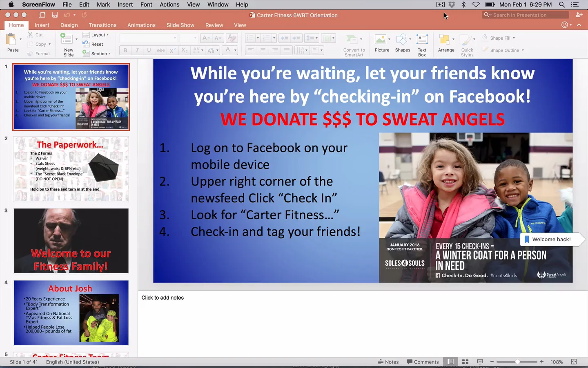
Task: Collapse the ribbon with the chevron
Action: point(579,25)
